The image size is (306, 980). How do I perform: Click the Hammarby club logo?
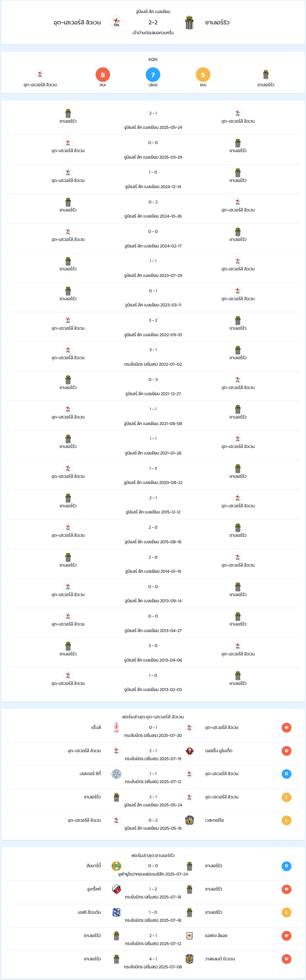coord(116,866)
